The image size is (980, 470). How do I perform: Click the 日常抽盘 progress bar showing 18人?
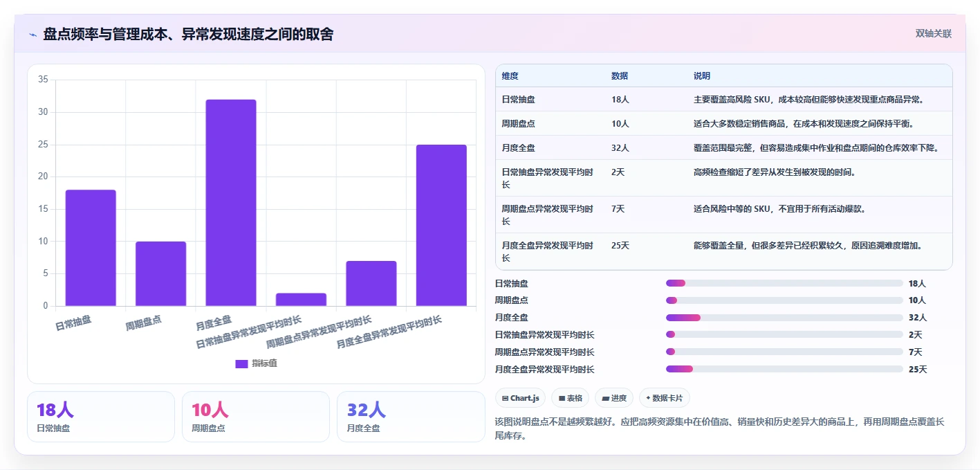pyautogui.click(x=784, y=283)
